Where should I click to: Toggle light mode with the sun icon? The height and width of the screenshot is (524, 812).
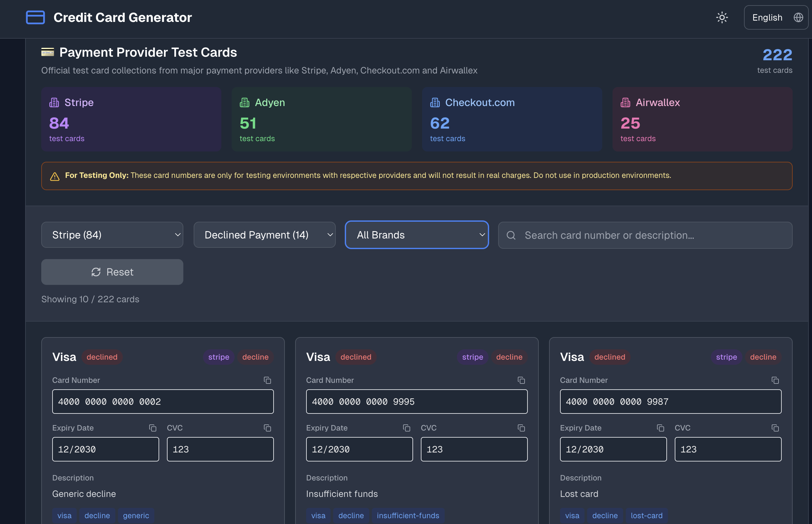[722, 17]
